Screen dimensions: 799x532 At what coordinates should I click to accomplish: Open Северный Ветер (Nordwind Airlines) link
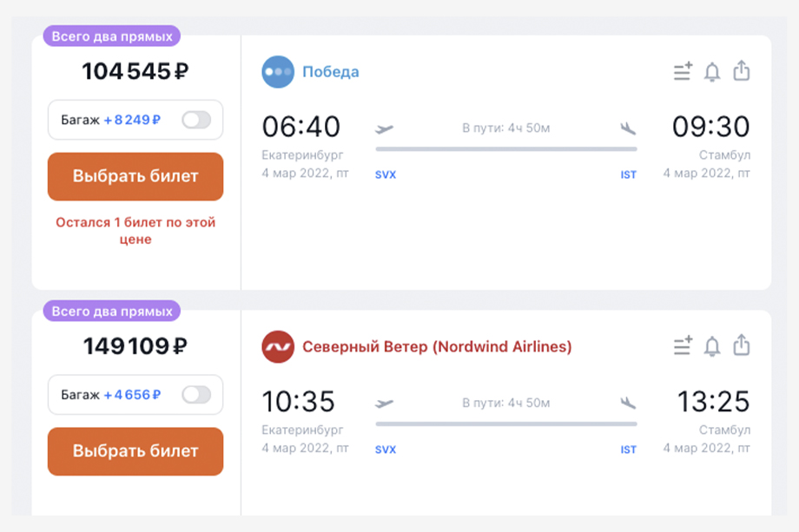pos(437,346)
